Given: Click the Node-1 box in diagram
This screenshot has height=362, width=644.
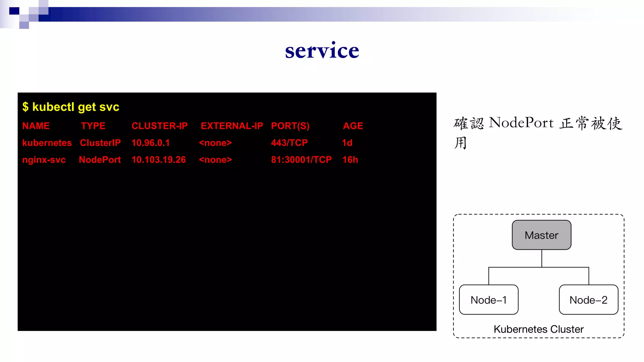Looking at the screenshot, I should point(488,300).
